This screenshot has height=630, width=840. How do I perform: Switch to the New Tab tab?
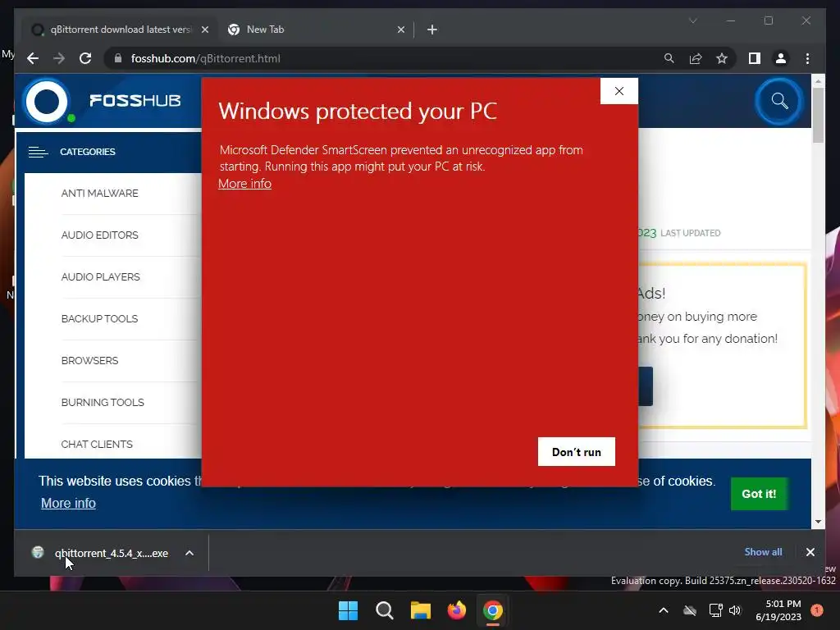coord(316,30)
